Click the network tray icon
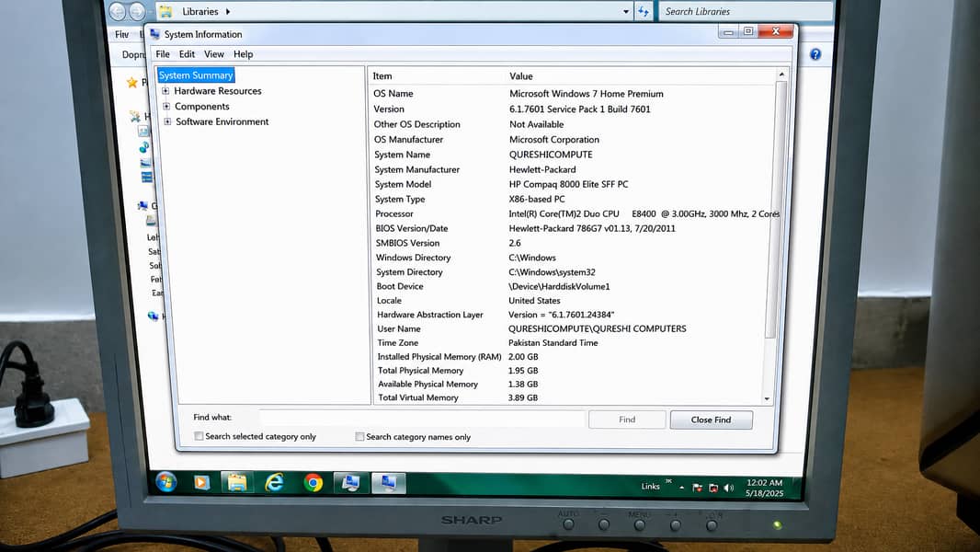Screen dimensions: 980x552 click(x=713, y=488)
